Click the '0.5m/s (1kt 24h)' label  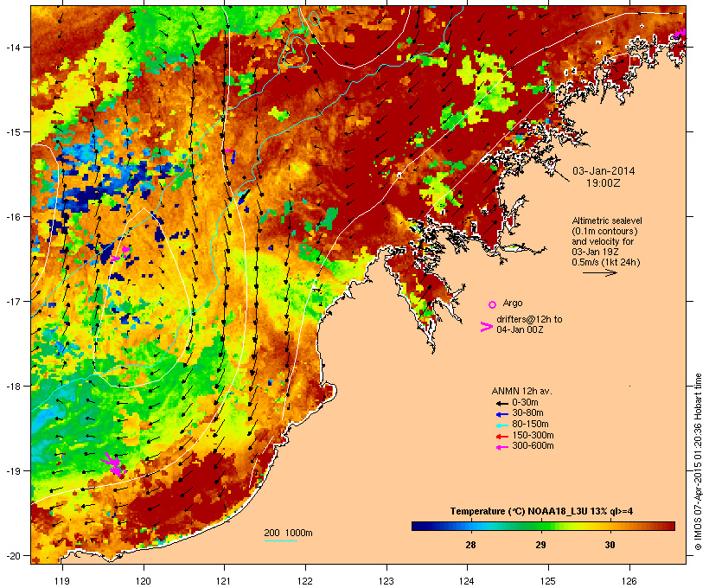tap(606, 262)
